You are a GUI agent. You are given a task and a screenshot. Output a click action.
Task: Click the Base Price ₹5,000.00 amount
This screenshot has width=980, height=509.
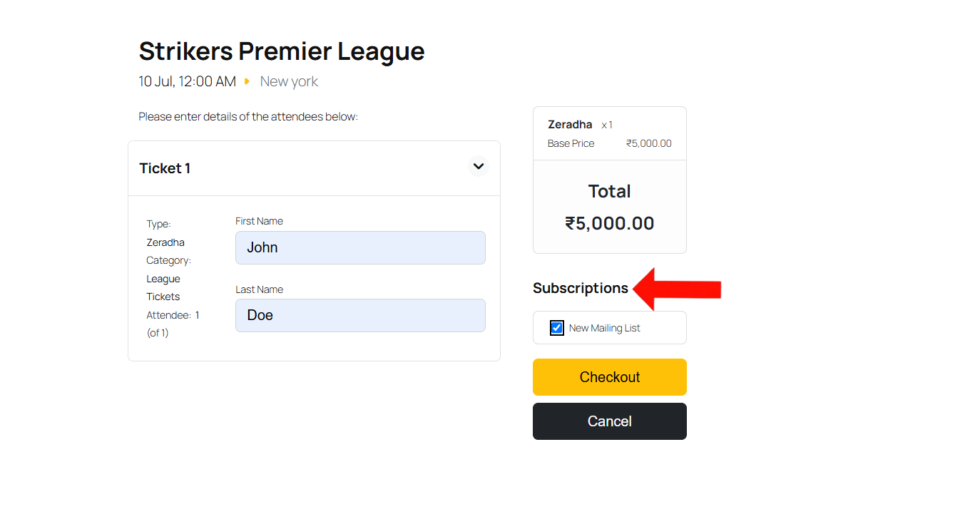[x=649, y=143]
